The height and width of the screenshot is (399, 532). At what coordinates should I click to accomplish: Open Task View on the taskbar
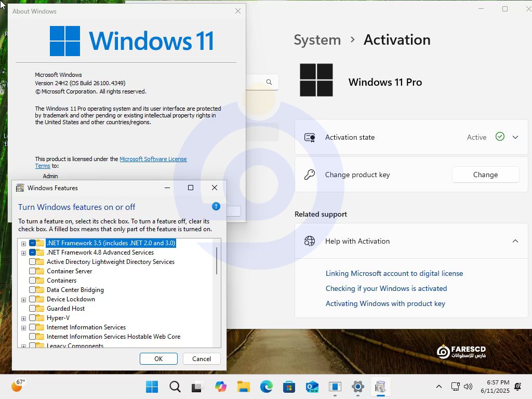pos(197,387)
